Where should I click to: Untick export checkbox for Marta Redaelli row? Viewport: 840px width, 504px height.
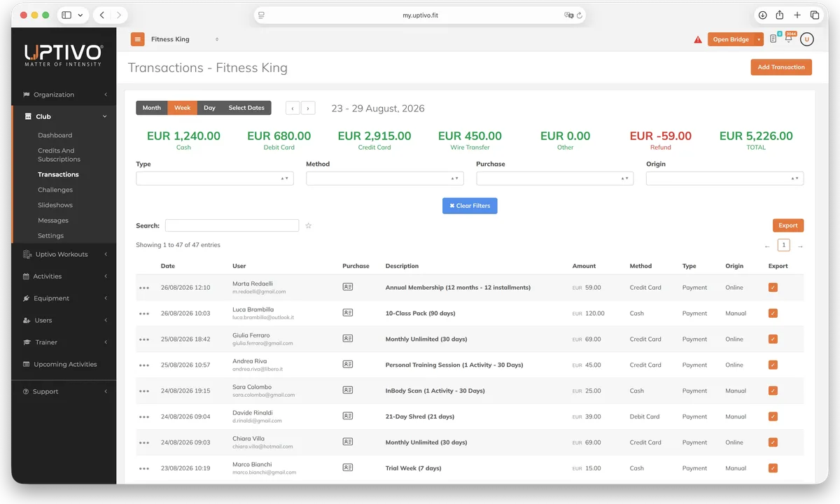pos(773,288)
